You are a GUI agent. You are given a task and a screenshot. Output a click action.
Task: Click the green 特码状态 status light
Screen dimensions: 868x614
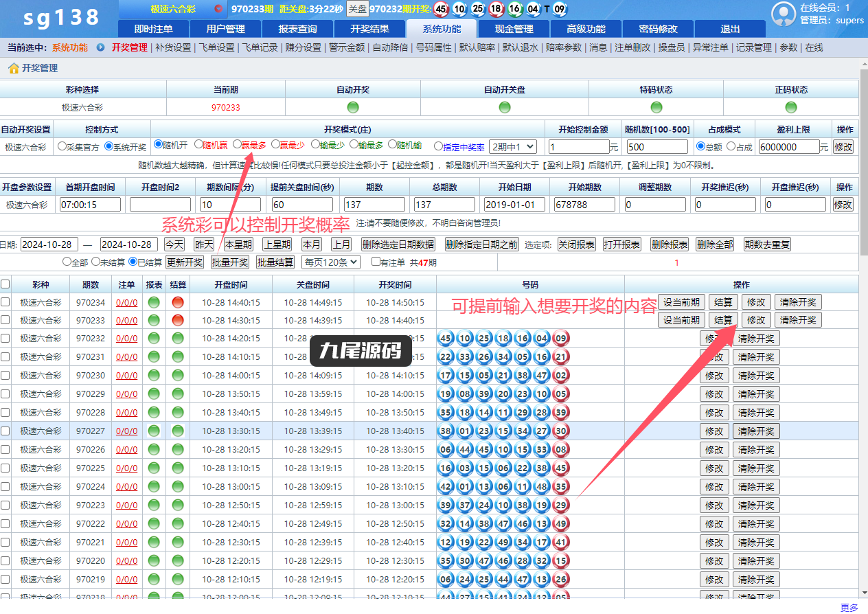(656, 107)
